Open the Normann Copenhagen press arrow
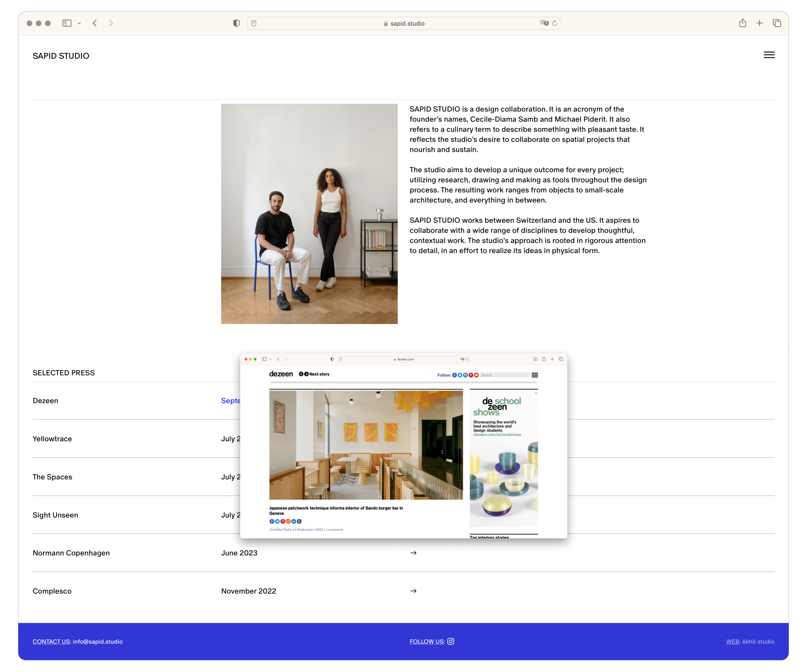Image resolution: width=807 pixels, height=672 pixels. [x=413, y=553]
